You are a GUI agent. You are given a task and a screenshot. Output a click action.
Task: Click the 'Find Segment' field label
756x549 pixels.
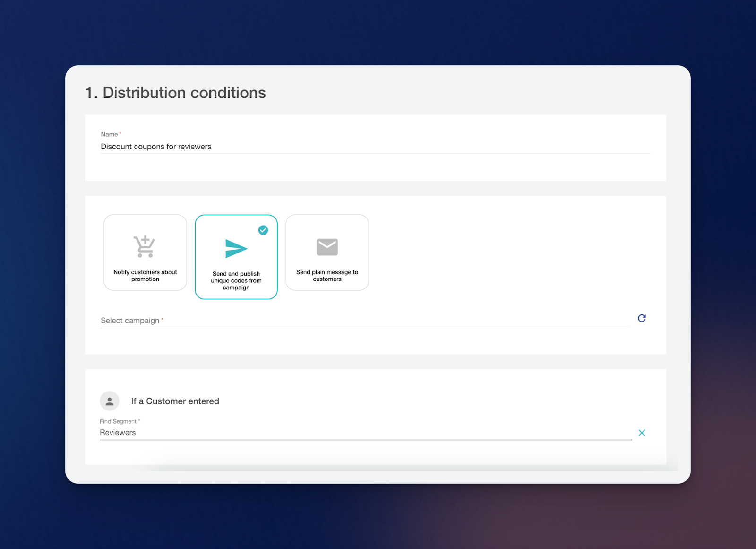[118, 421]
